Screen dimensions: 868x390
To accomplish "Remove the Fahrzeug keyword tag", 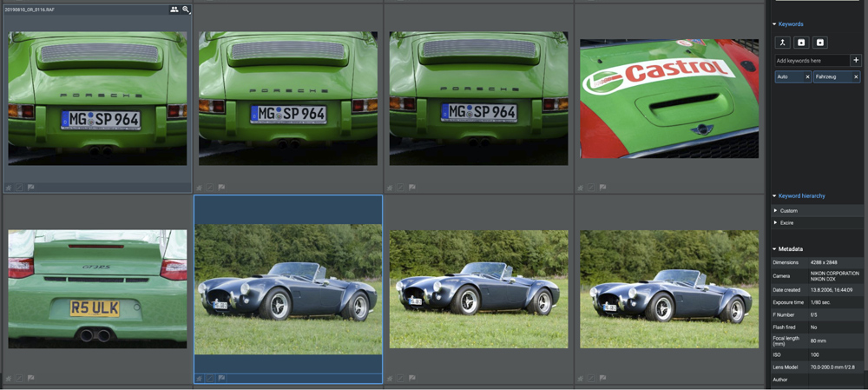I will [x=856, y=77].
